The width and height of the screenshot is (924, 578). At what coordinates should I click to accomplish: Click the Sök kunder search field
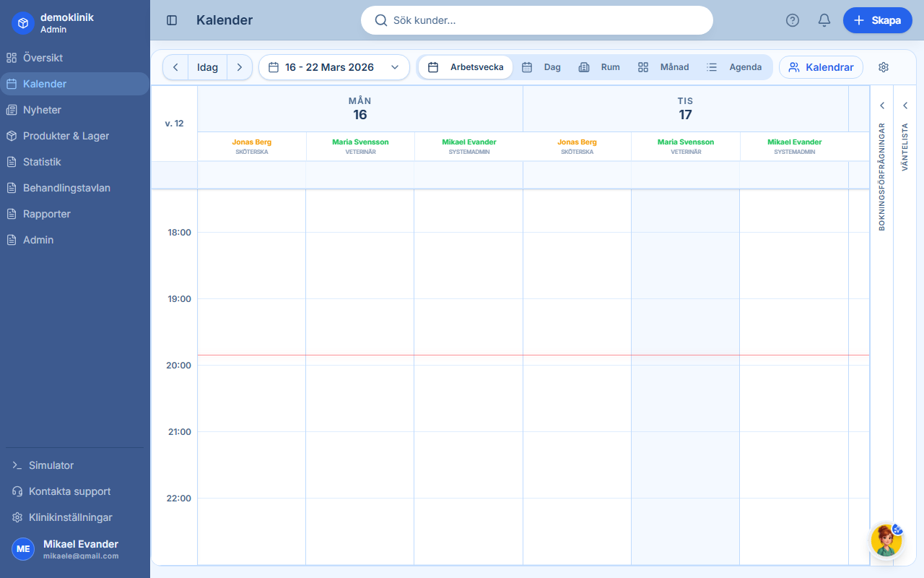pyautogui.click(x=537, y=20)
